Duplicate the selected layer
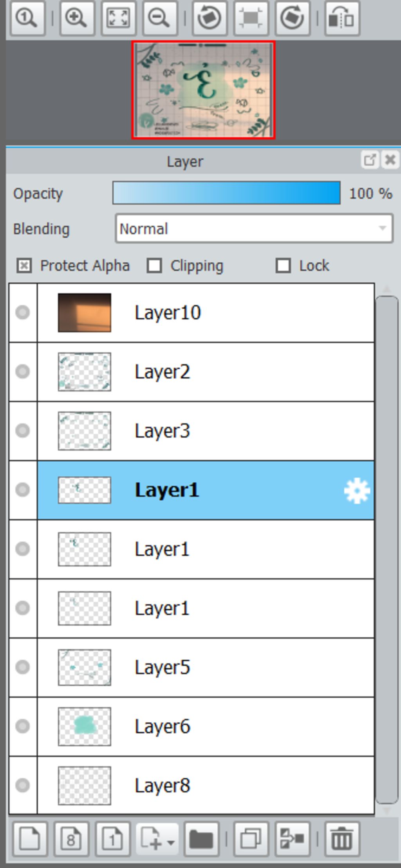The width and height of the screenshot is (401, 868). point(251,839)
